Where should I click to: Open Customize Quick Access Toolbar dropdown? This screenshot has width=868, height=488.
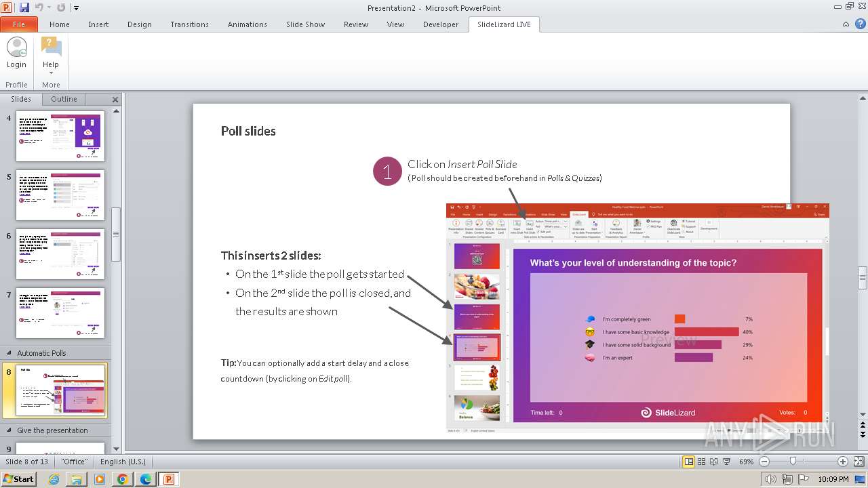coord(76,8)
